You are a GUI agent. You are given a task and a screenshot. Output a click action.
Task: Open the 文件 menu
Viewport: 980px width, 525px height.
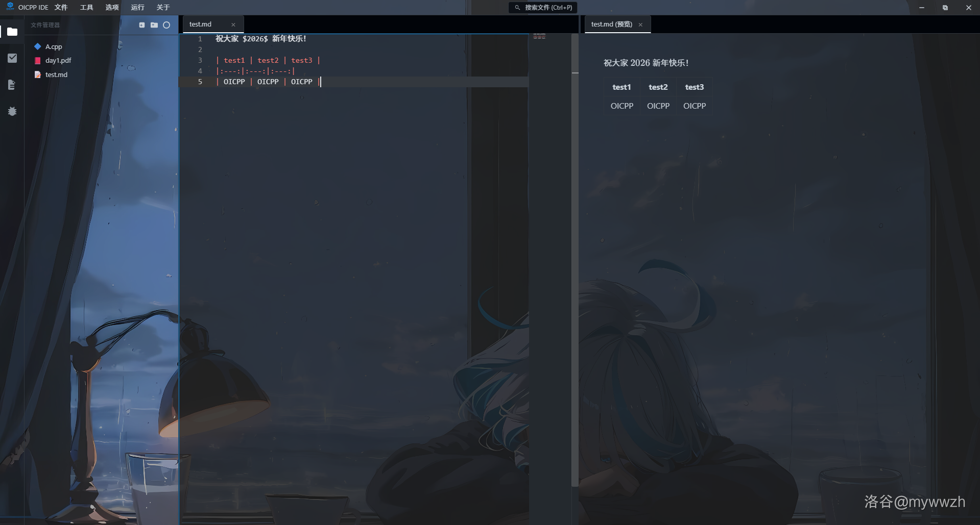point(61,8)
